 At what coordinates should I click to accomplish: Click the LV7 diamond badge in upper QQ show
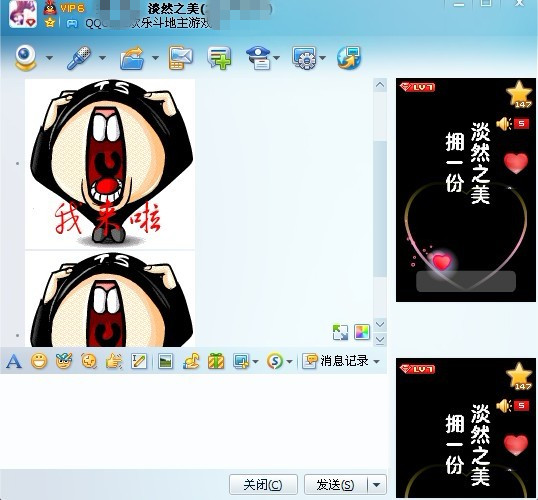(418, 87)
